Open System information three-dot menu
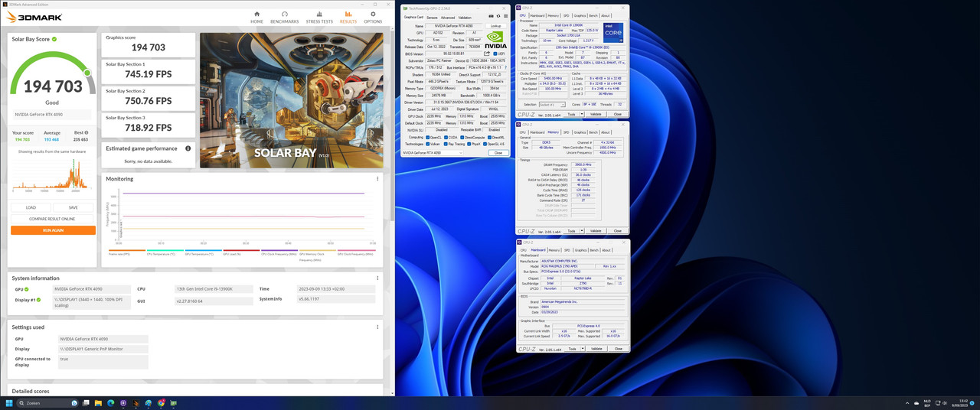Image resolution: width=980 pixels, height=410 pixels. [x=377, y=278]
